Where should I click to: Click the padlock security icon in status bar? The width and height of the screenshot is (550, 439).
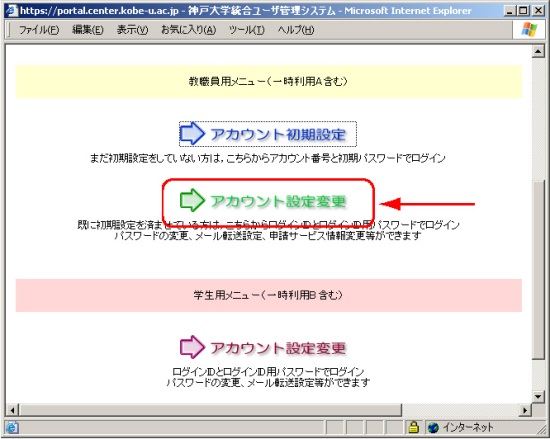(x=414, y=427)
